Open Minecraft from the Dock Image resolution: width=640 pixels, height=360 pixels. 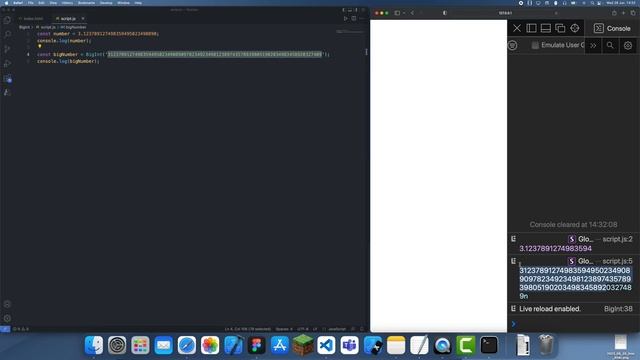click(x=303, y=344)
